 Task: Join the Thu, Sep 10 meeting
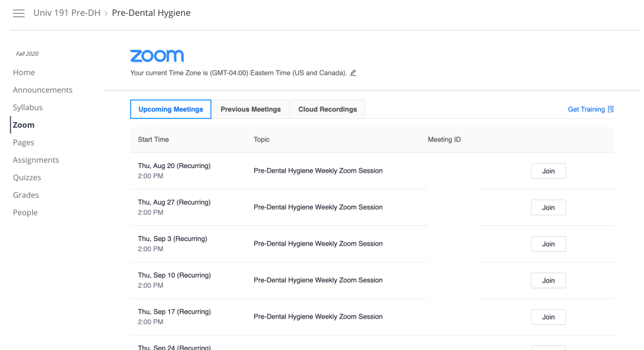pyautogui.click(x=548, y=281)
